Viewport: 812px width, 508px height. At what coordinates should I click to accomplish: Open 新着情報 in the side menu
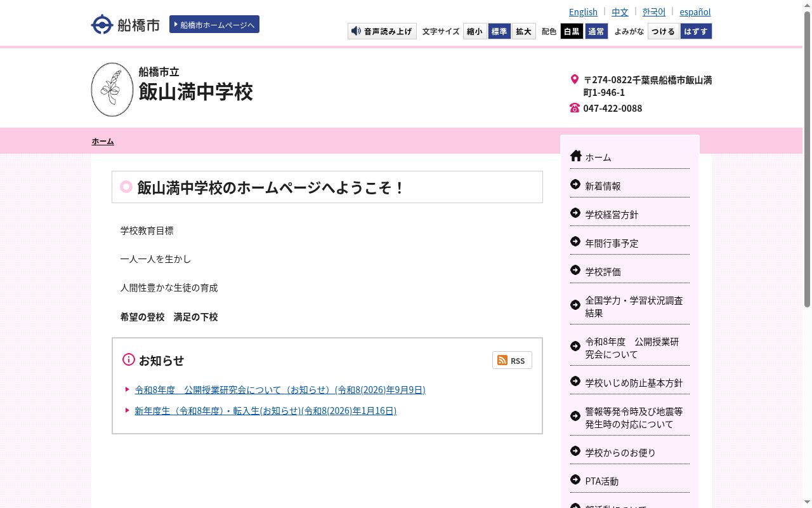(x=603, y=185)
